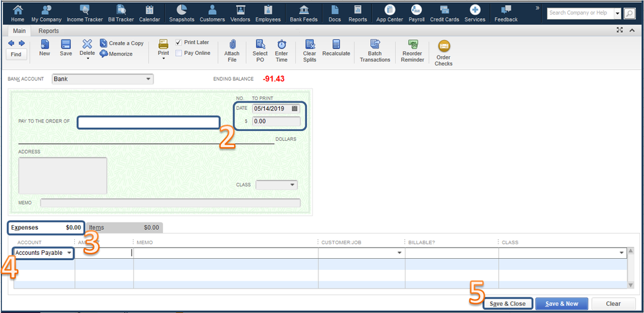Open the Delete dropdown arrow
The width and height of the screenshot is (644, 313).
[x=87, y=59]
